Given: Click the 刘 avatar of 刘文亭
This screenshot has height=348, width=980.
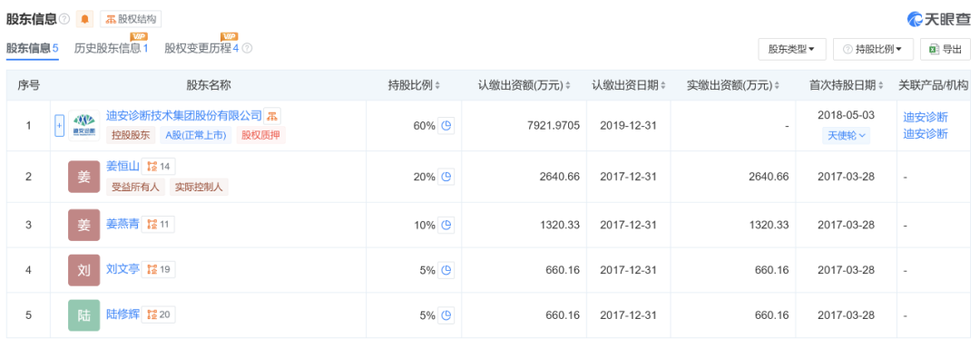Looking at the screenshot, I should point(83,270).
